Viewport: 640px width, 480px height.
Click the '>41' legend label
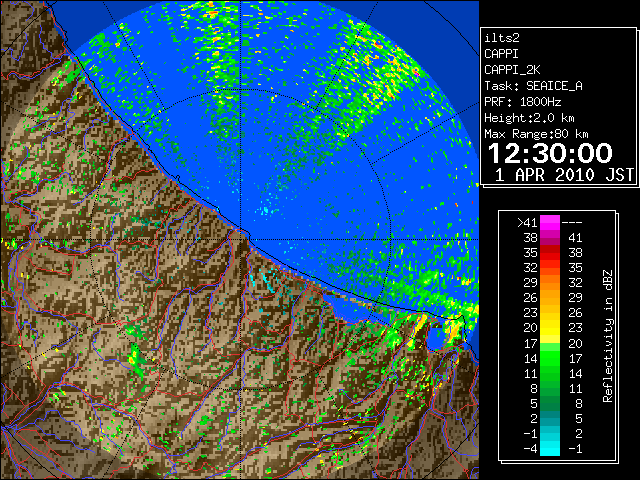pyautogui.click(x=527, y=223)
